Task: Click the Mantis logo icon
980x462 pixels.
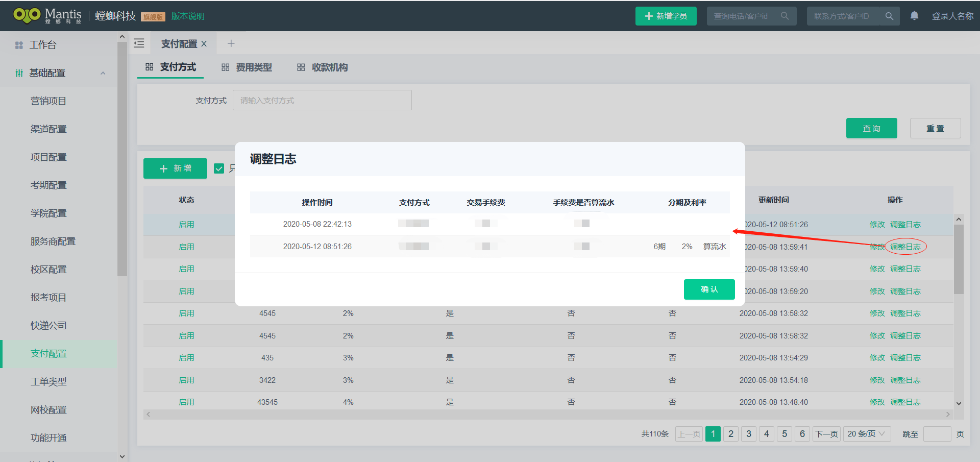Action: click(27, 15)
